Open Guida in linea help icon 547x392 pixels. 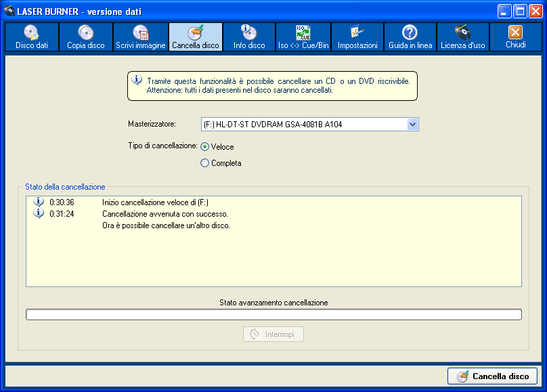tap(410, 37)
